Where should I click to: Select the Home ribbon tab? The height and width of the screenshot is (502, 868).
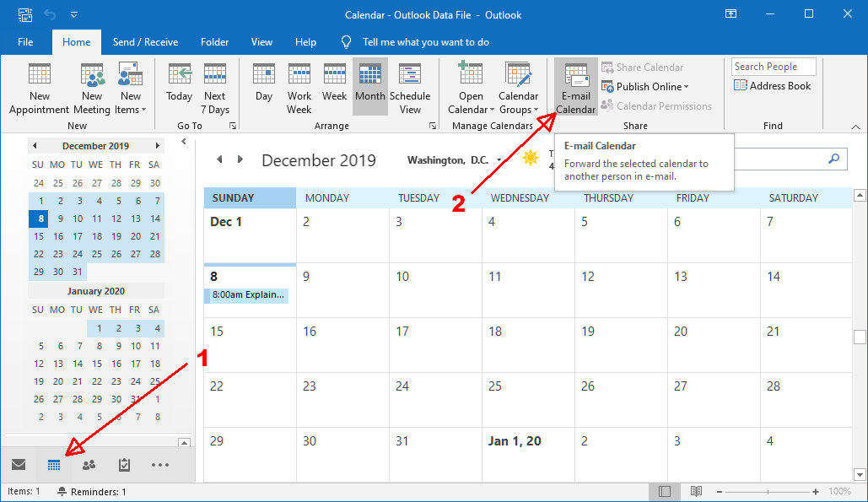coord(77,42)
